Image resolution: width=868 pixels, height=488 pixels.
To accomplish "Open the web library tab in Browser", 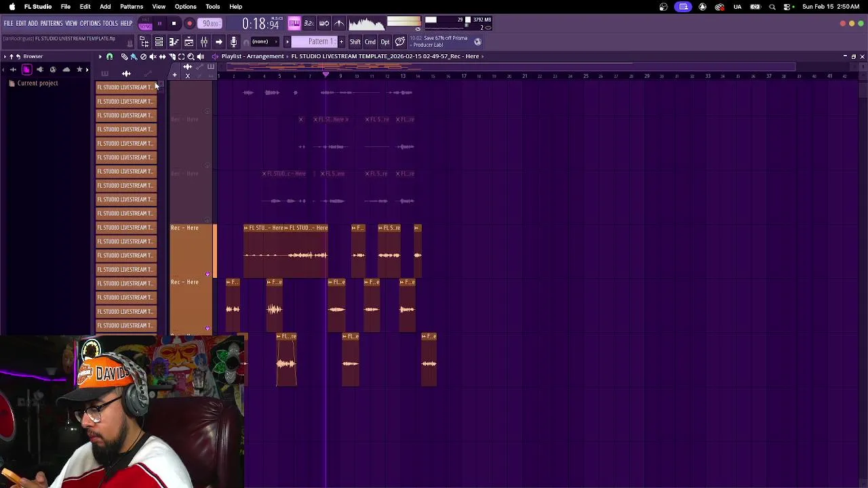I will (53, 70).
